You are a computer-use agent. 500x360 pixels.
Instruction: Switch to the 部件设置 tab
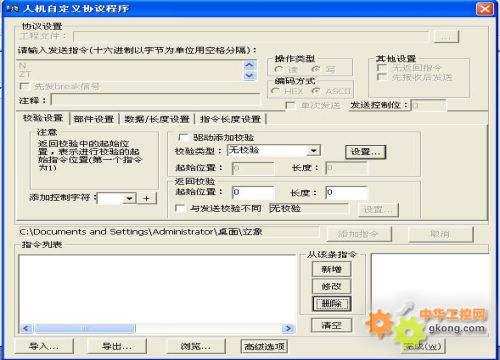coord(94,119)
